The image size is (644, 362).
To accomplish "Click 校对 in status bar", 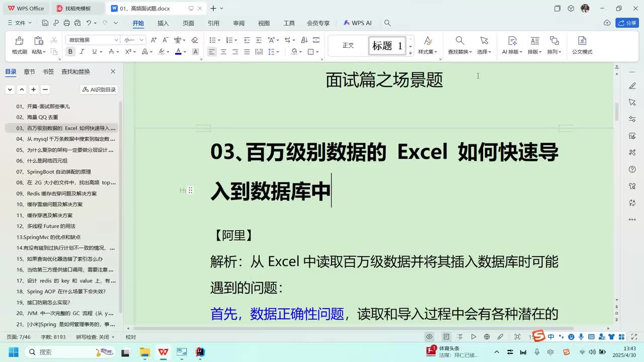I will 131,337.
